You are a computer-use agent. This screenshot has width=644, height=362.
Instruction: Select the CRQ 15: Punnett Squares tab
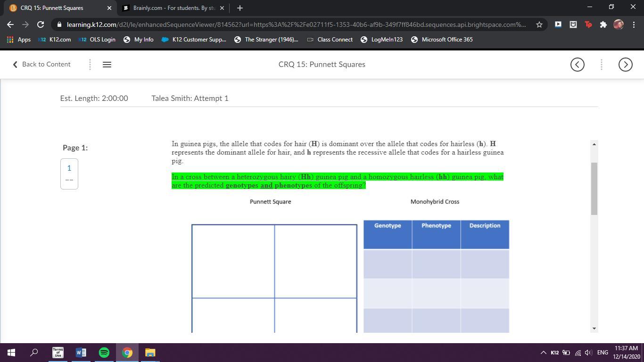[x=60, y=8]
